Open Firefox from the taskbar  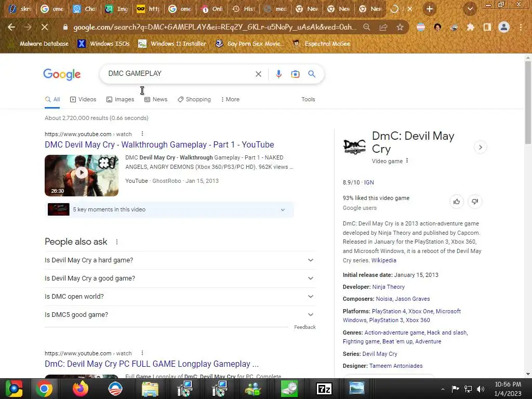[x=80, y=389]
